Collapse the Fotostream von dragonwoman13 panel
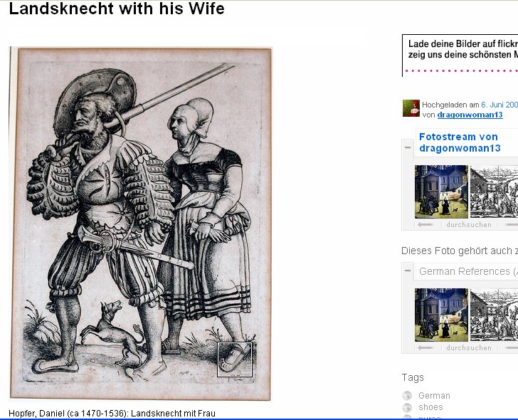Image resolution: width=518 pixels, height=420 pixels. pos(408,147)
